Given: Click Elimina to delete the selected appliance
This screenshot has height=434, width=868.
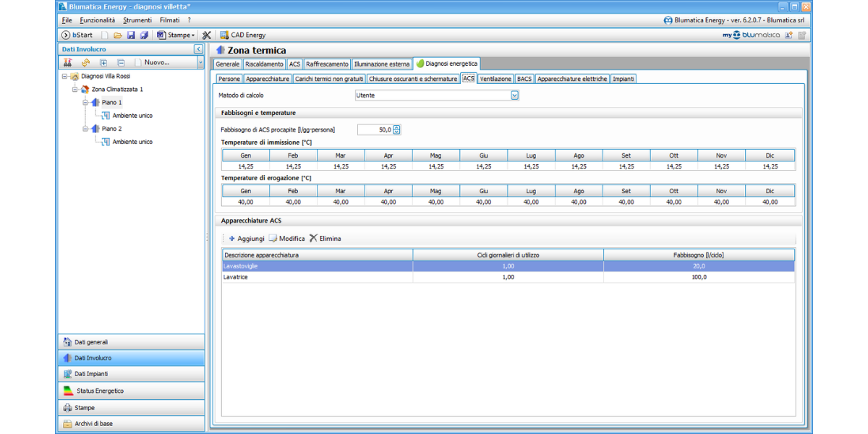Looking at the screenshot, I should pyautogui.click(x=325, y=238).
